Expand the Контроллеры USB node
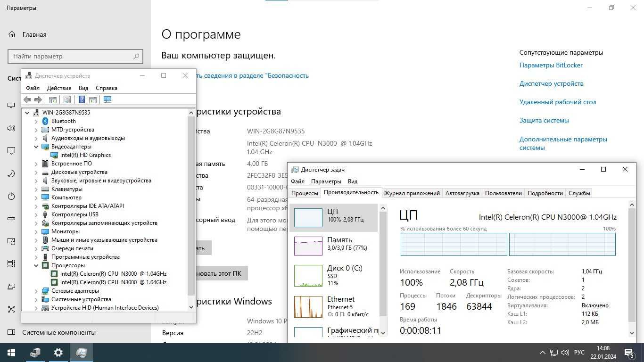Image resolution: width=644 pixels, height=362 pixels. pos(36,214)
